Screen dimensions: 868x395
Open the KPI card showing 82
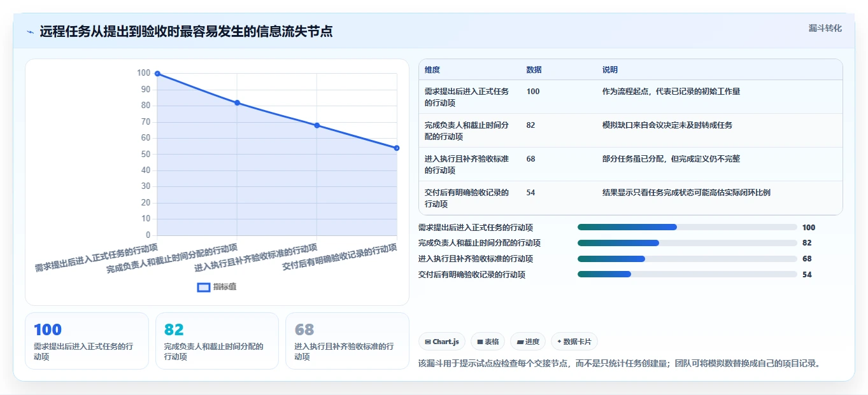click(217, 341)
